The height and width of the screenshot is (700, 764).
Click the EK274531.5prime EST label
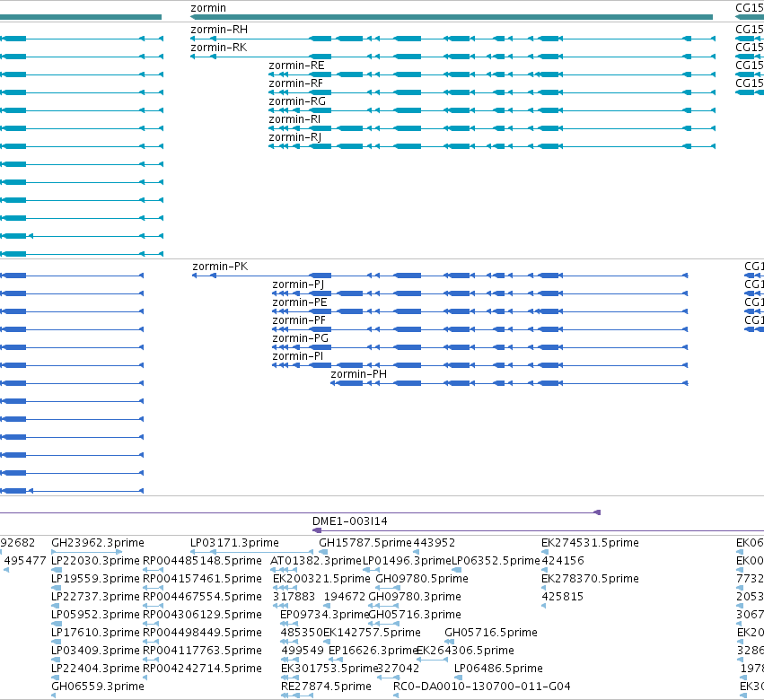click(x=590, y=543)
